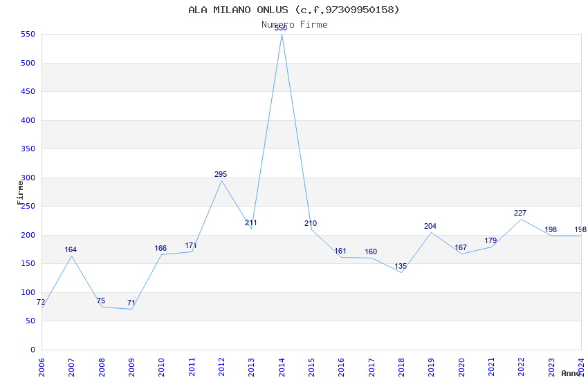The height and width of the screenshot is (380, 588).
Task: Click the 2006 x-axis year label
Action: (x=42, y=368)
